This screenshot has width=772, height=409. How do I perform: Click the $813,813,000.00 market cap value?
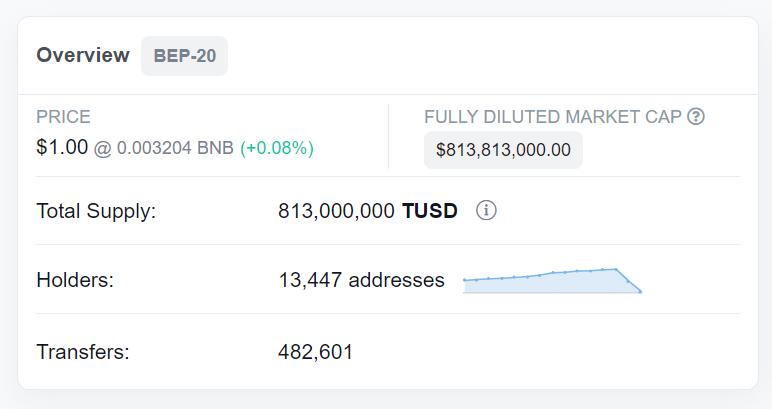503,150
